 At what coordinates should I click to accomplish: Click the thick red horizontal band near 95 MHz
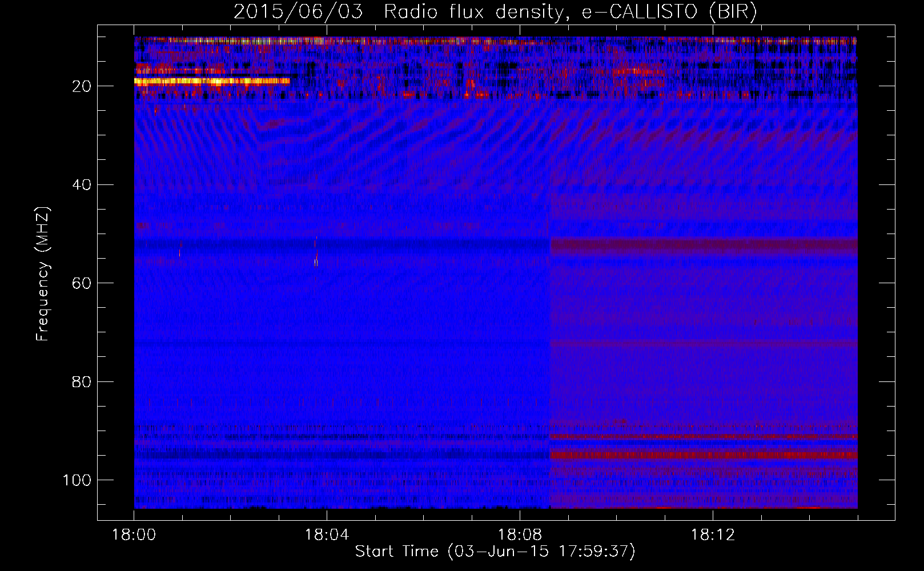click(704, 455)
